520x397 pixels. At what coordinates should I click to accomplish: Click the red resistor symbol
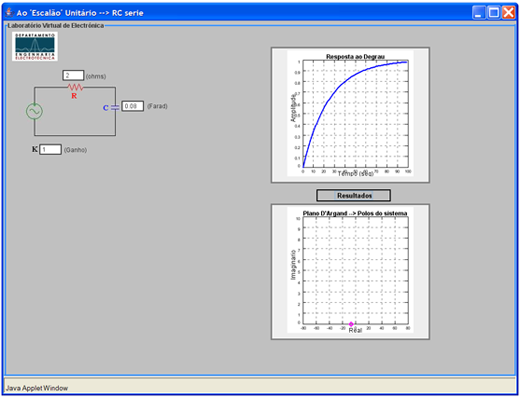click(76, 87)
